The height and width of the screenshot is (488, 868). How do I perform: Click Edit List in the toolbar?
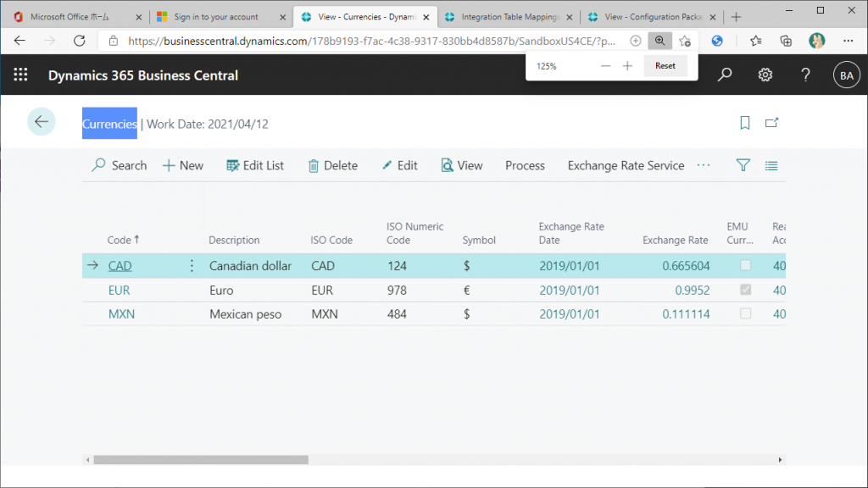[x=255, y=165]
